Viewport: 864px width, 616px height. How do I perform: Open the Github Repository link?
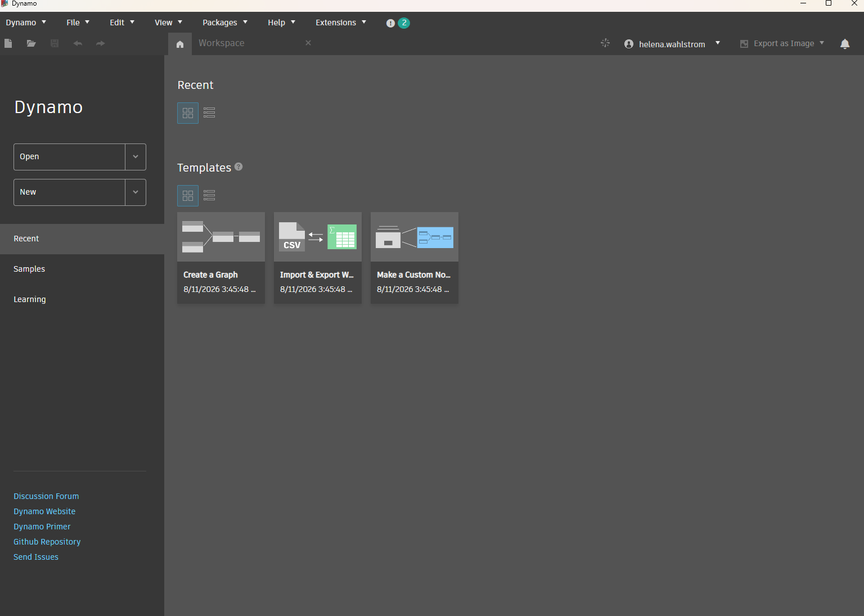(x=47, y=542)
